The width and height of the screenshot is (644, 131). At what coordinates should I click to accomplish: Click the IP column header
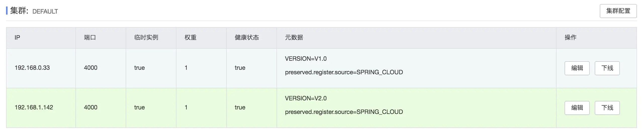pyautogui.click(x=17, y=38)
